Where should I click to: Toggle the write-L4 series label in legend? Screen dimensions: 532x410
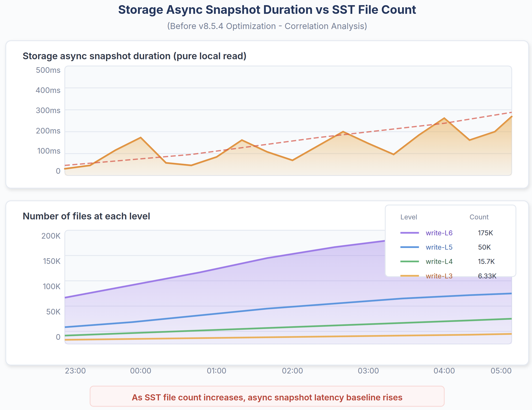coord(439,262)
